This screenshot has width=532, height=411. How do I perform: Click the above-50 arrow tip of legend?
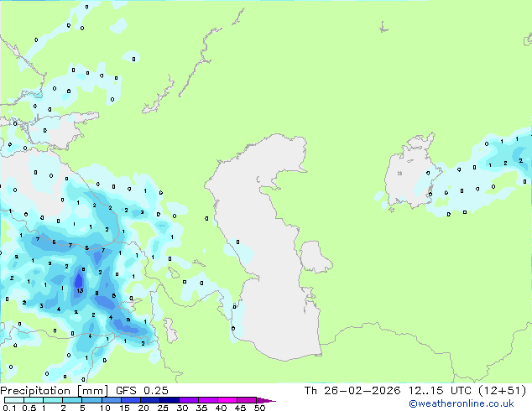[x=266, y=400]
